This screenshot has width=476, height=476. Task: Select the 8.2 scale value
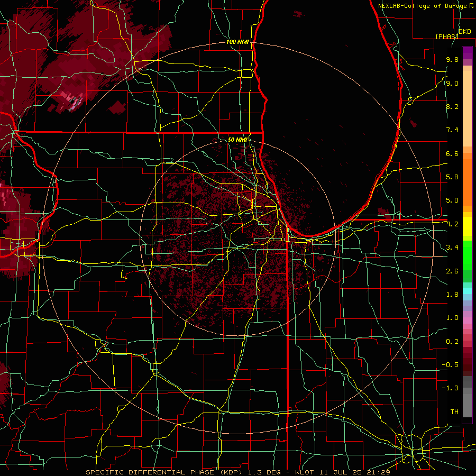[x=452, y=106]
